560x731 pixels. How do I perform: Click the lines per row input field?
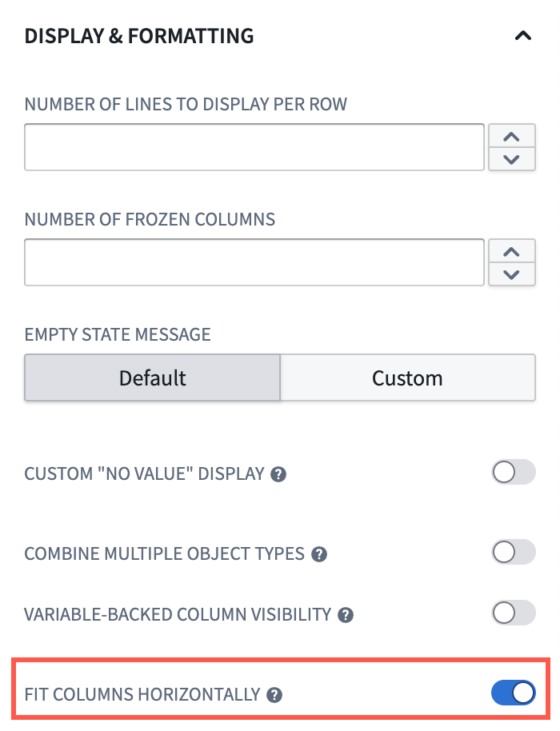[254, 146]
